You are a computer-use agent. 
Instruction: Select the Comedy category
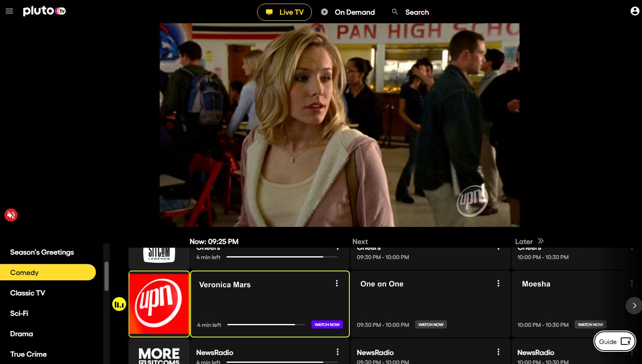click(x=48, y=272)
